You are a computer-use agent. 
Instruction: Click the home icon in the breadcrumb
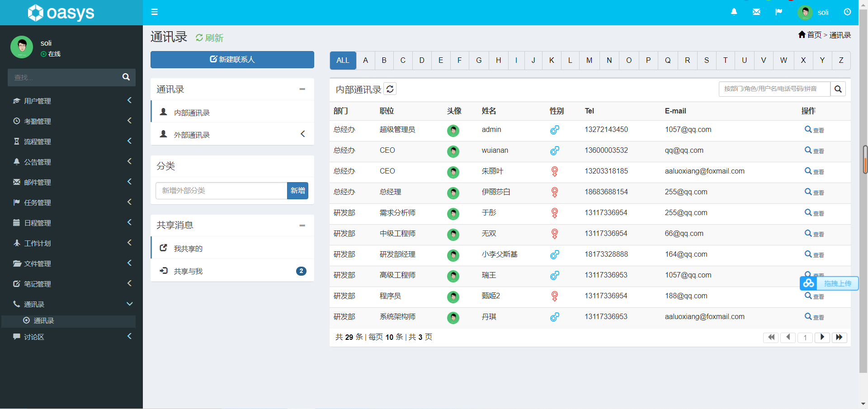801,34
